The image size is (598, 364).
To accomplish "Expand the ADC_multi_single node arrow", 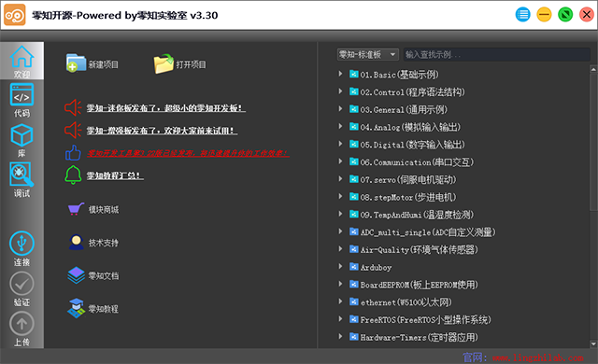I will tap(340, 231).
